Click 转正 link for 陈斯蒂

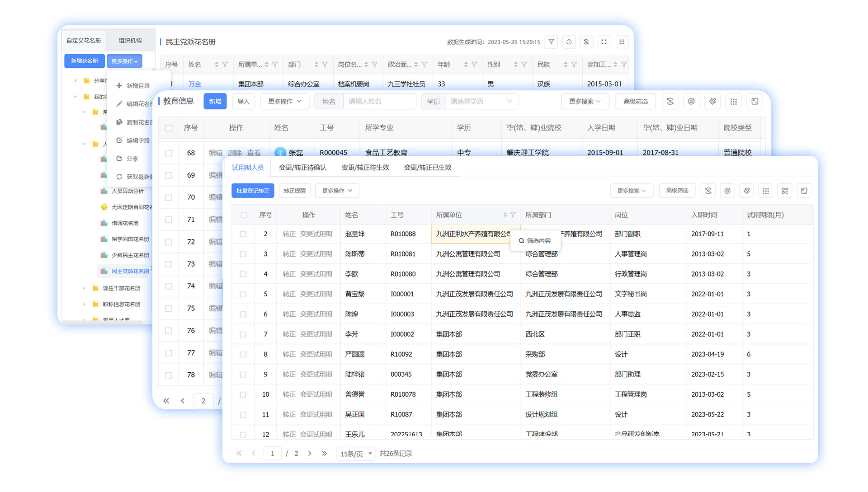(289, 254)
